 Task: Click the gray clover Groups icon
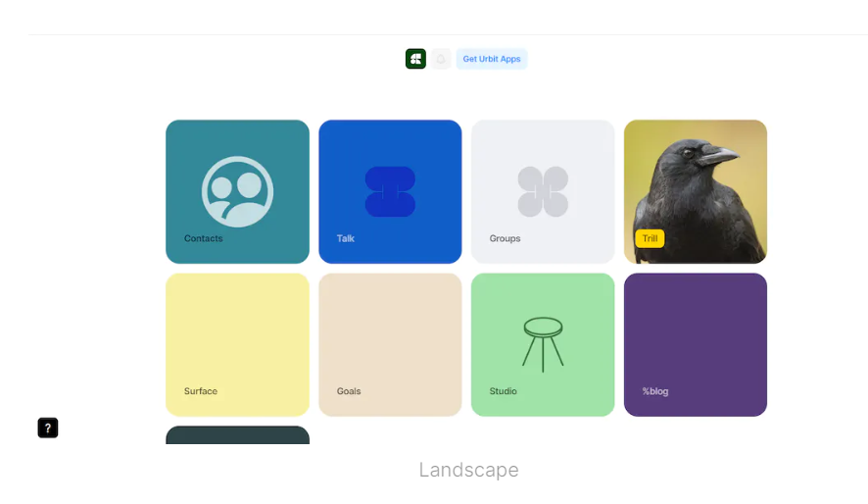point(543,191)
